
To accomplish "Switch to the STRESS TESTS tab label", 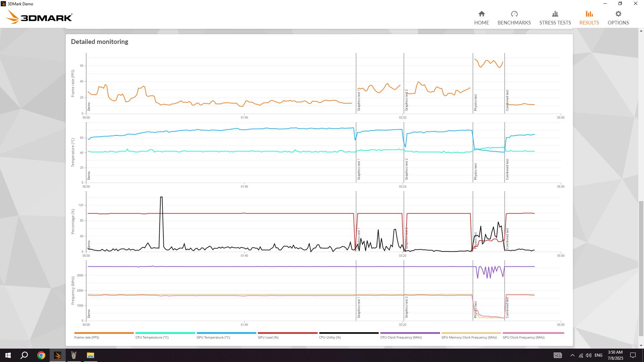I will tap(555, 23).
